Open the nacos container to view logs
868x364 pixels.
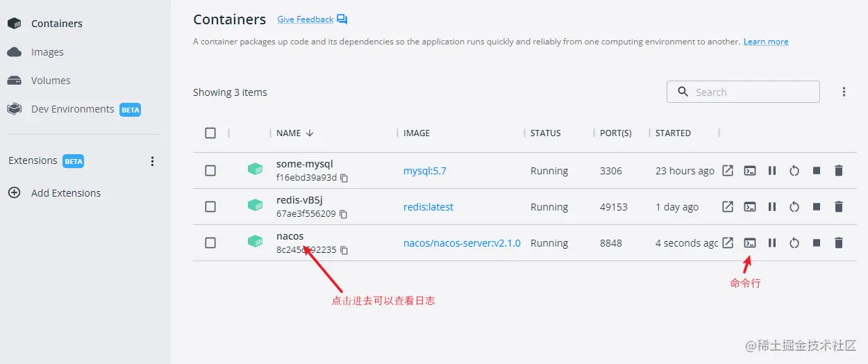[290, 236]
